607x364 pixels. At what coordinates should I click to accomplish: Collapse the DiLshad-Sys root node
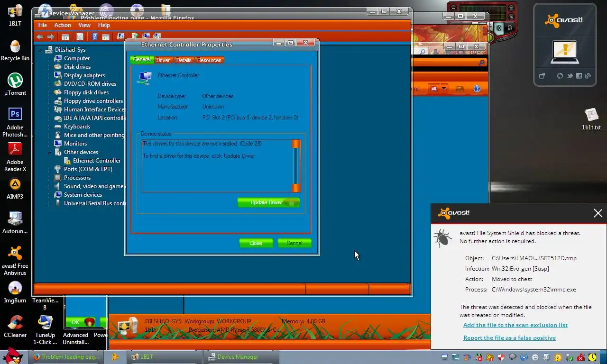click(x=41, y=50)
